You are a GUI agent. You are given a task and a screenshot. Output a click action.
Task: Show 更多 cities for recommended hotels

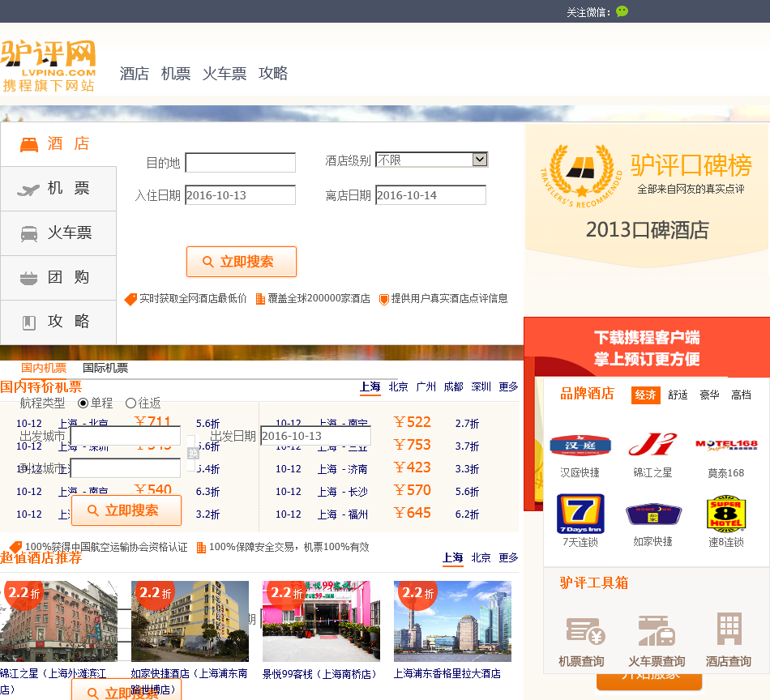tap(508, 557)
